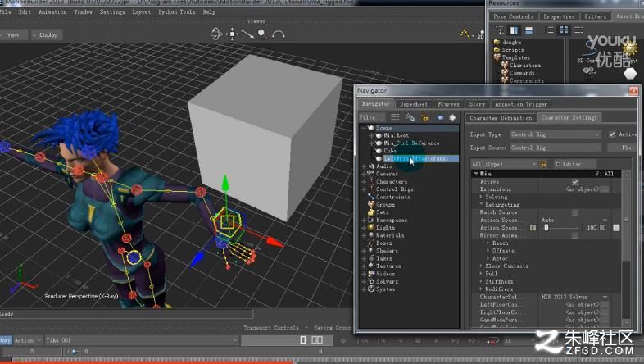Expand the Characters node in Navigator tree
This screenshot has width=644, height=364.
[x=364, y=181]
